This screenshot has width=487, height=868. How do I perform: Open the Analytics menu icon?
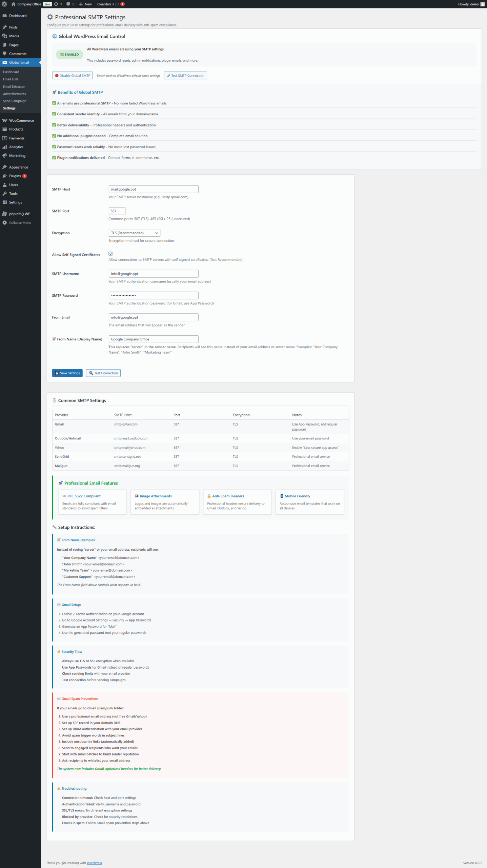click(5, 147)
